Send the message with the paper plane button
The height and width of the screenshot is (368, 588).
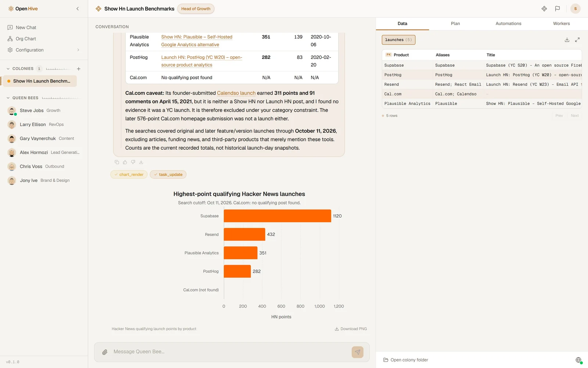coord(358,352)
